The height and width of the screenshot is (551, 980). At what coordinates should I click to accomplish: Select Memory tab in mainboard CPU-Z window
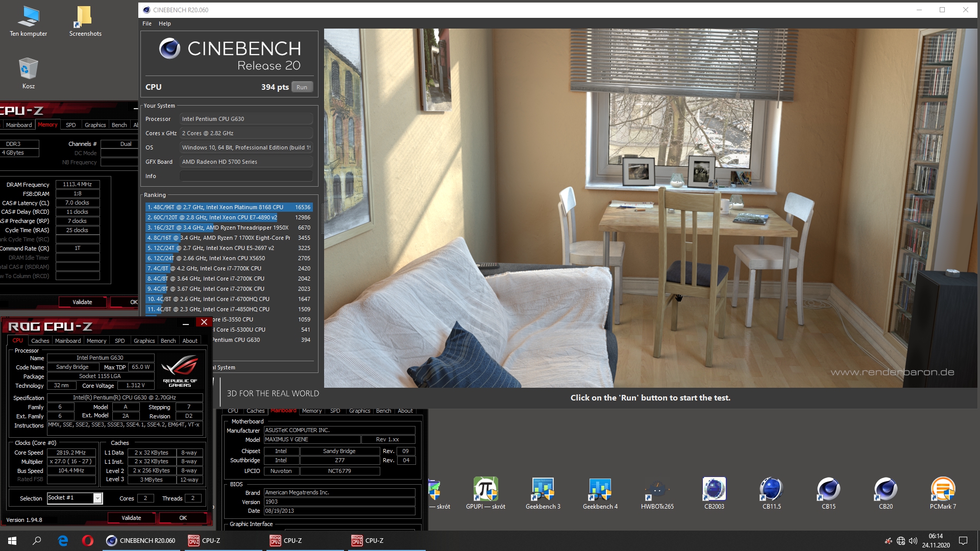tap(312, 411)
